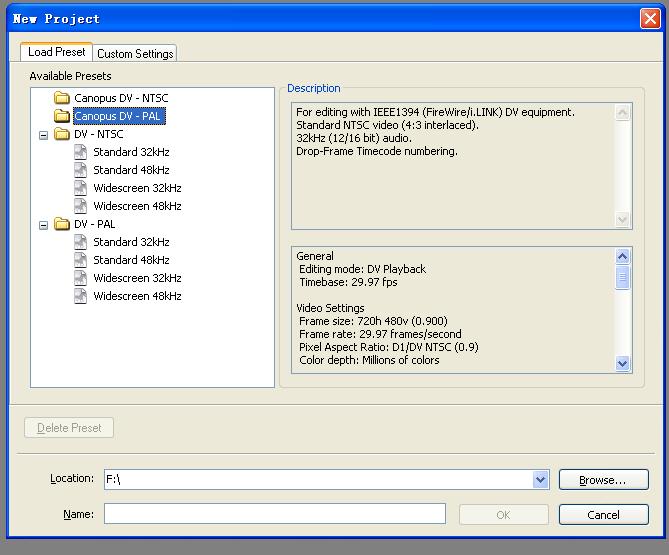Click '32kHz (12/16 bit) audio.' description line
669x555 pixels.
[x=354, y=138]
